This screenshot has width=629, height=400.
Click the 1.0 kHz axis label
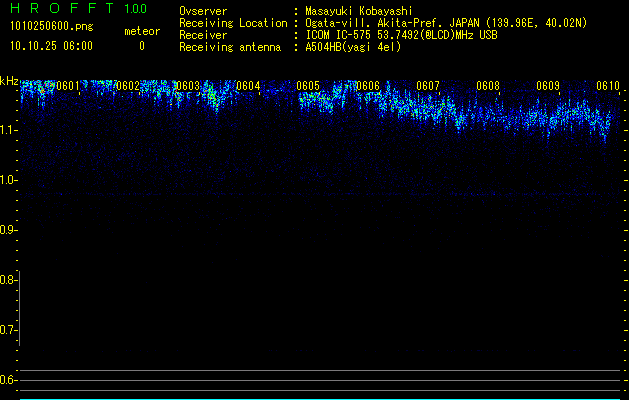pyautogui.click(x=8, y=180)
